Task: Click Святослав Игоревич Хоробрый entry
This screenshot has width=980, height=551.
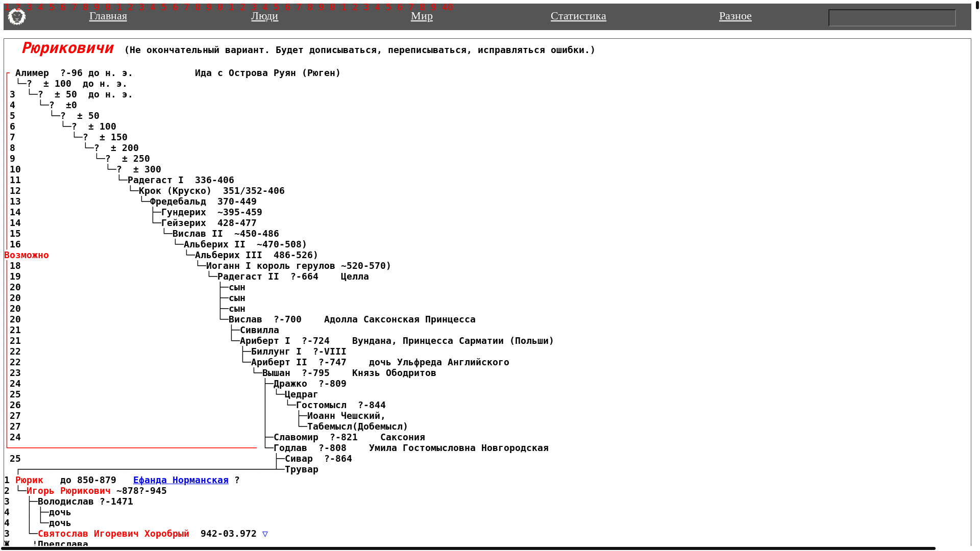Action: [113, 534]
